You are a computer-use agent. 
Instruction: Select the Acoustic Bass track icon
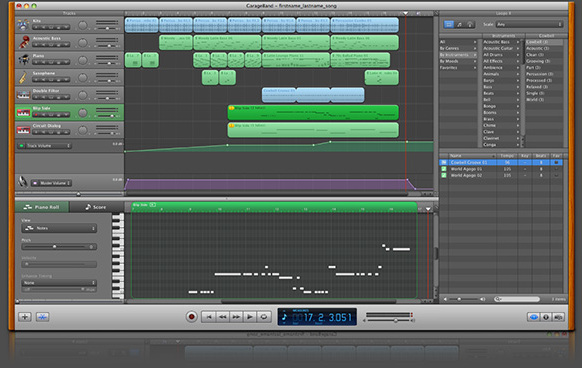point(23,42)
